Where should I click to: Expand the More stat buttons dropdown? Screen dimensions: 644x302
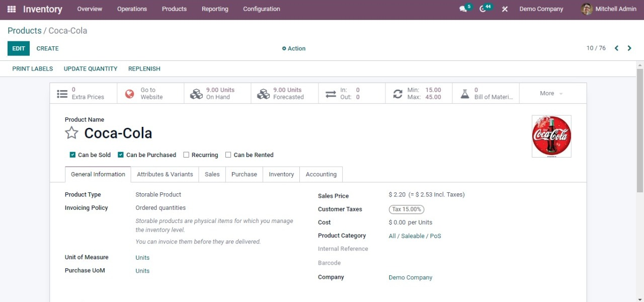[552, 93]
